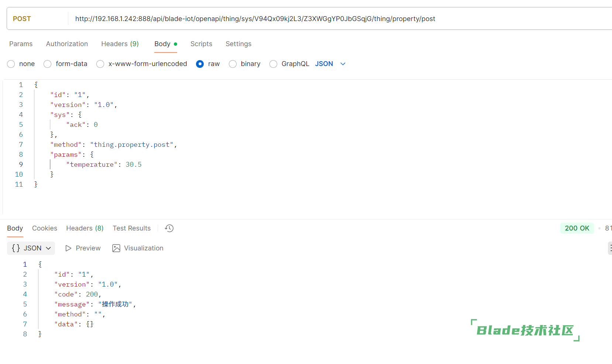Switch to the Params tab

[x=21, y=44]
